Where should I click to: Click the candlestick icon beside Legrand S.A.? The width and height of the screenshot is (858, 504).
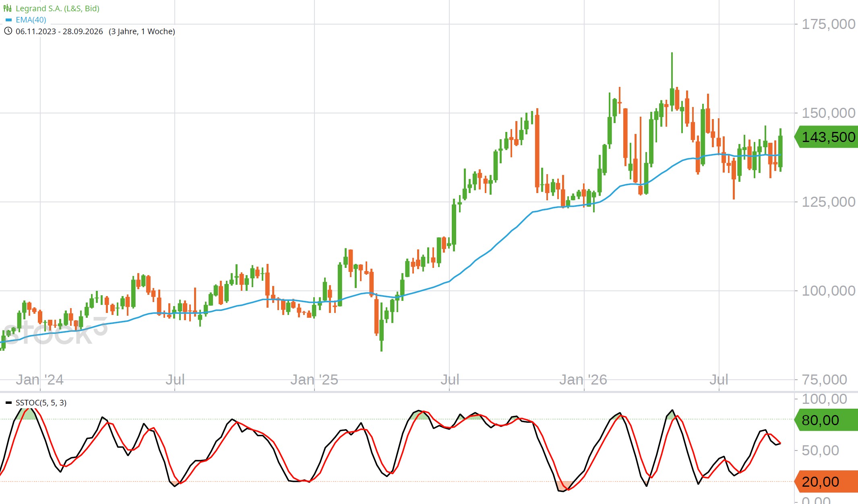(8, 8)
